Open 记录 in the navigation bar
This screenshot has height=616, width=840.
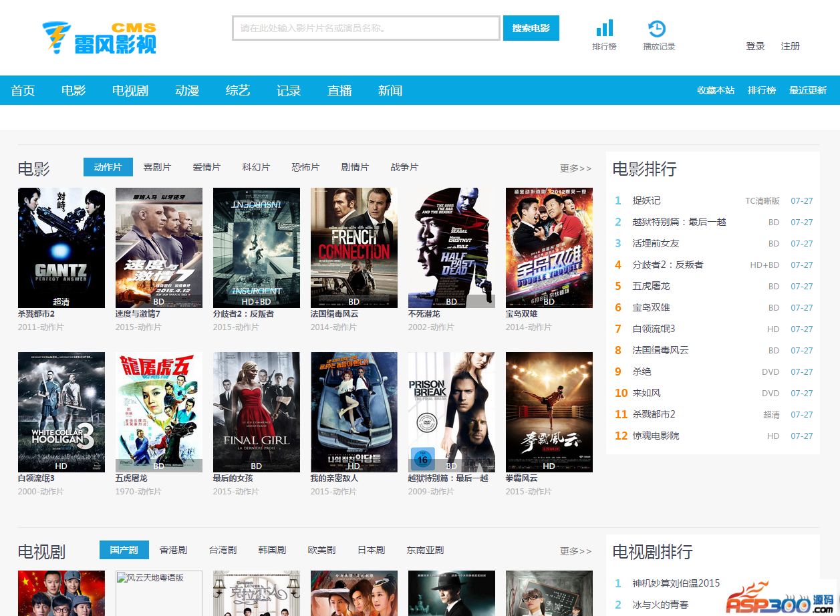pyautogui.click(x=289, y=90)
